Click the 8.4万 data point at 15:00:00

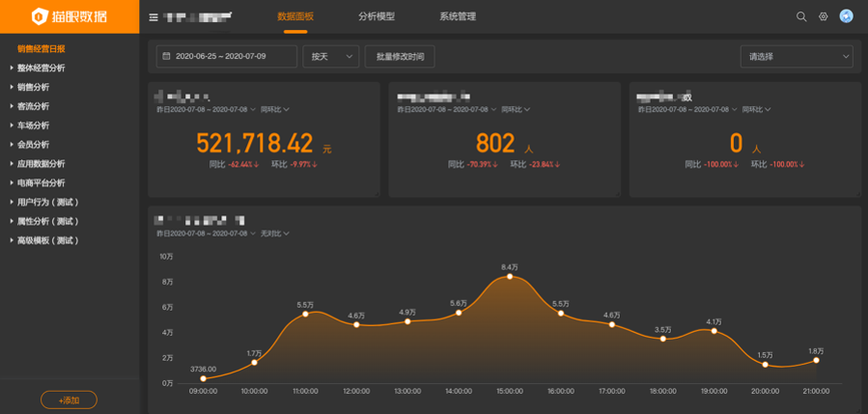(x=510, y=277)
